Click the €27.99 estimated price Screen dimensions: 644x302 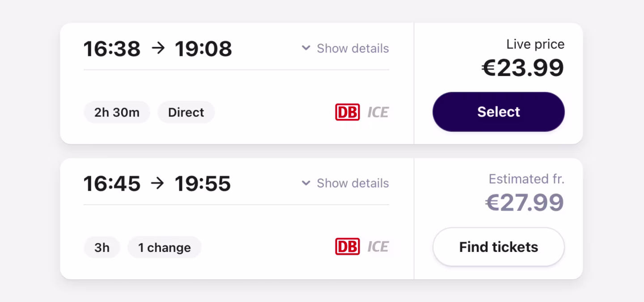point(524,203)
